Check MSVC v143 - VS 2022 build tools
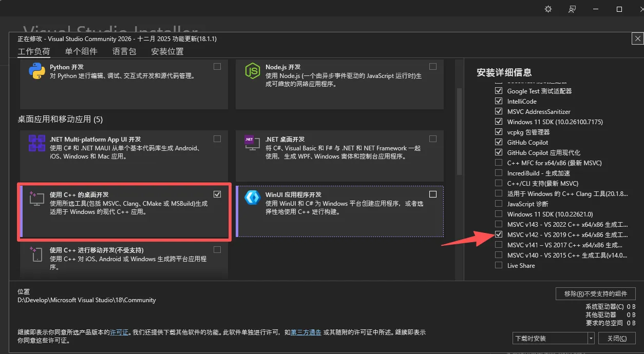Viewport: 644px width, 354px height. (499, 224)
